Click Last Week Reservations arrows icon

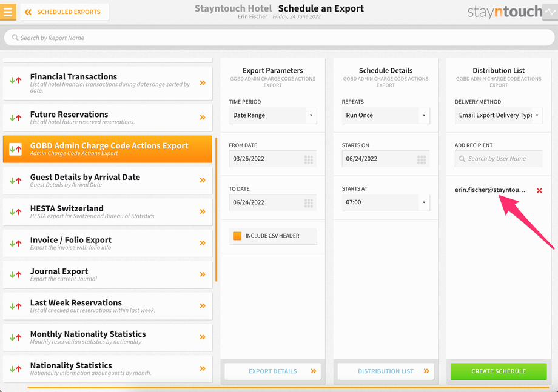[15, 306]
